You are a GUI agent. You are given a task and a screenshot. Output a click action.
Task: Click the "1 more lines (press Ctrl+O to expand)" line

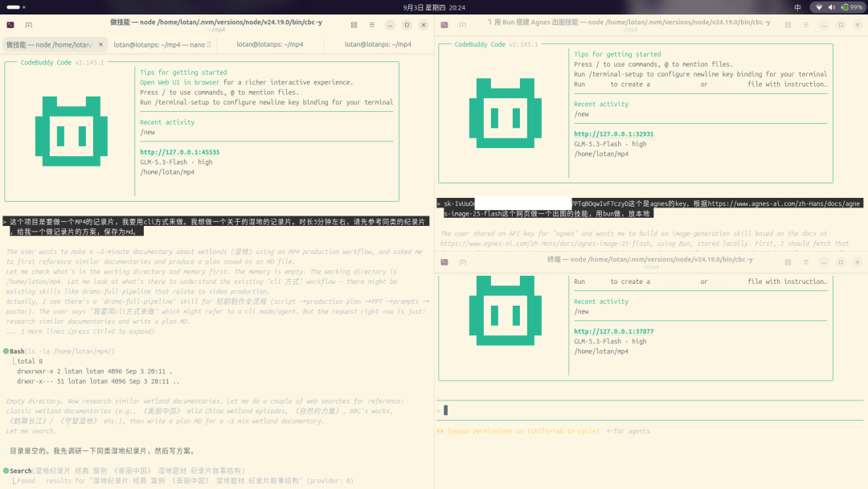(81, 331)
